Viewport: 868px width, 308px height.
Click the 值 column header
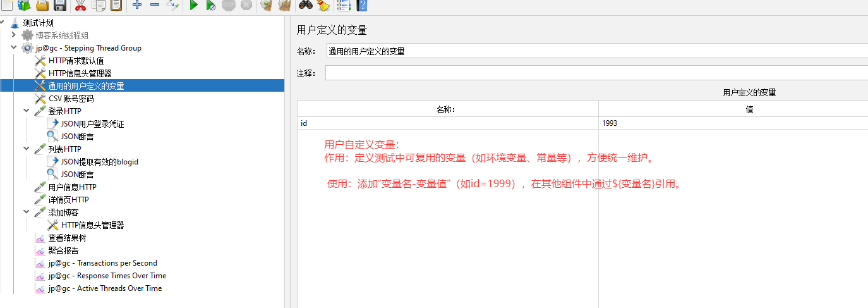click(x=733, y=109)
